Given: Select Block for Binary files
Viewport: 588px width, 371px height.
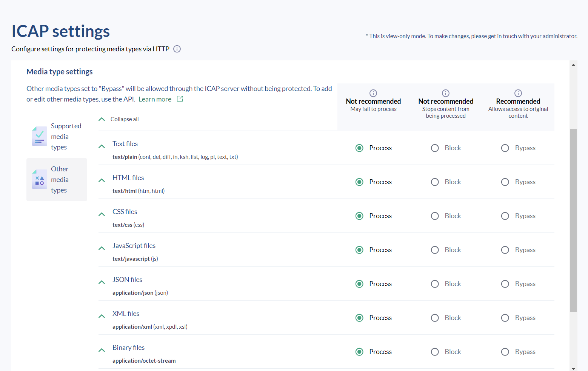Looking at the screenshot, I should tap(435, 352).
